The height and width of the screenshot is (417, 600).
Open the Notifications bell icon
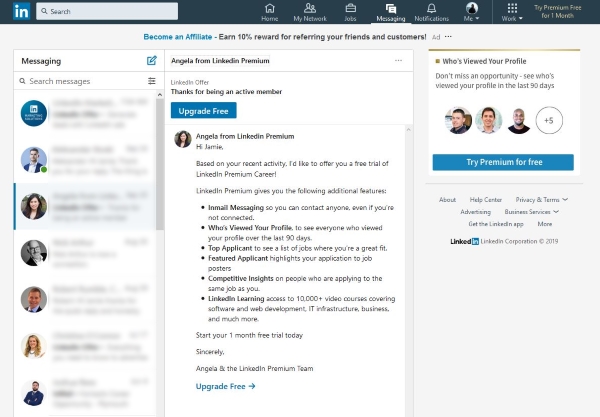(x=432, y=12)
